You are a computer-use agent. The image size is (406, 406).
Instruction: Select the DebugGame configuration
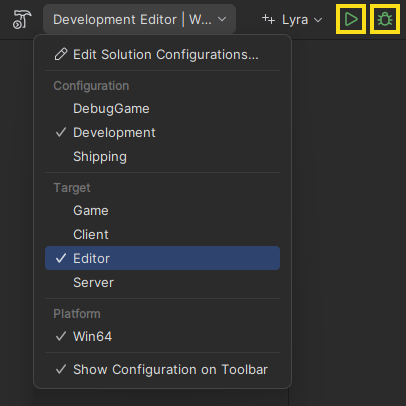(x=162, y=109)
